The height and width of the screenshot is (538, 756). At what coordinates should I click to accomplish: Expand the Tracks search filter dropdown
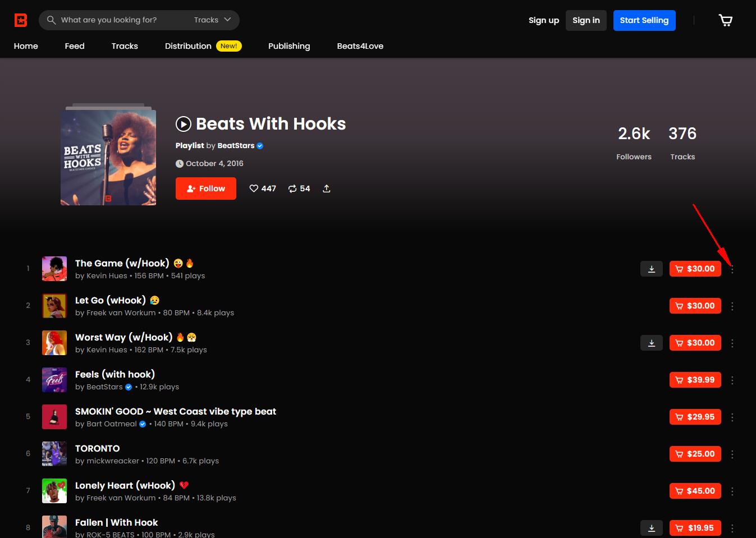point(212,20)
